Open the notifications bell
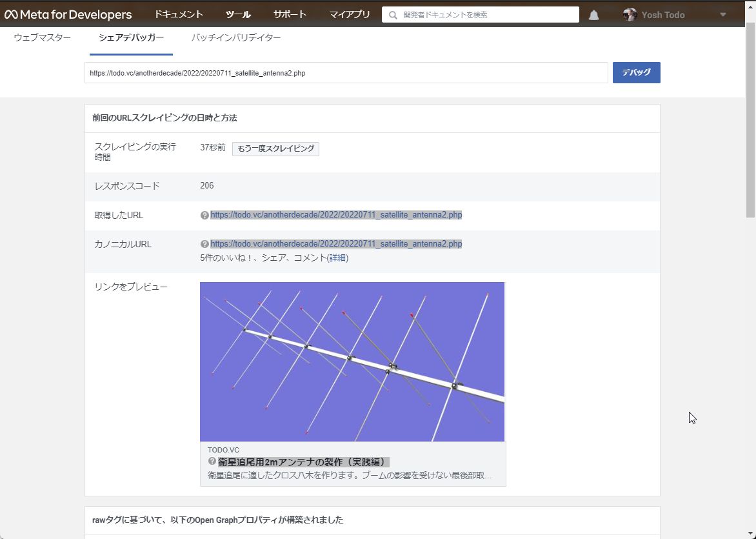The width and height of the screenshot is (756, 539). [x=593, y=15]
